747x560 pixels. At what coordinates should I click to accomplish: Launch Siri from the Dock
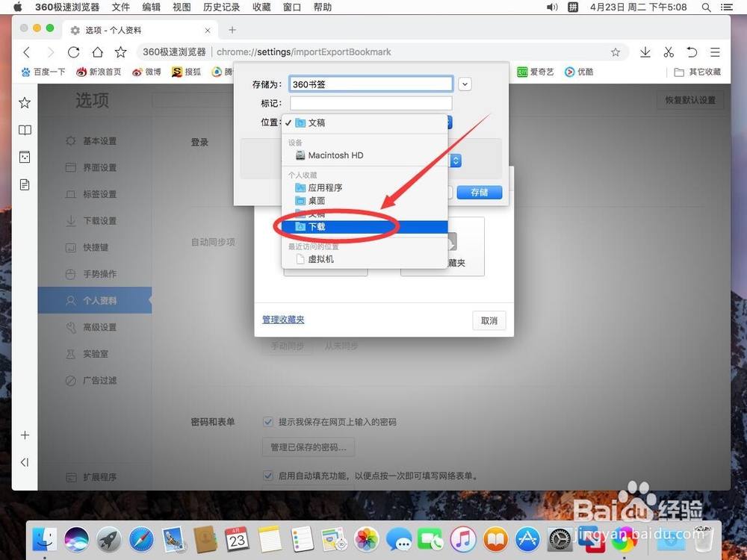[76, 539]
